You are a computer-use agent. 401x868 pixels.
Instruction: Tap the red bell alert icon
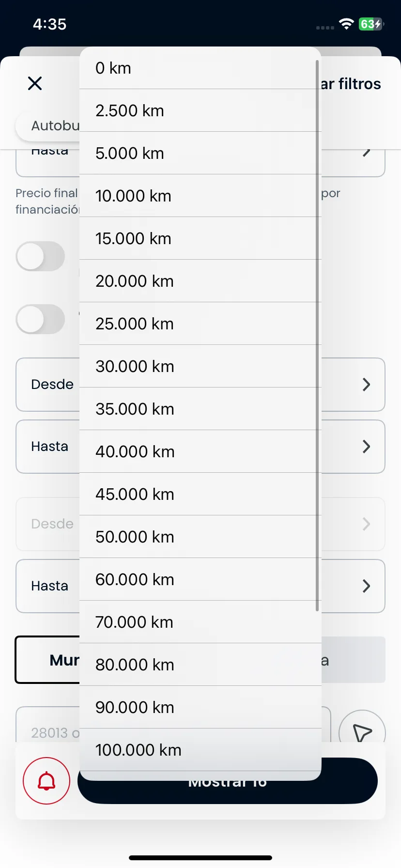click(x=46, y=781)
